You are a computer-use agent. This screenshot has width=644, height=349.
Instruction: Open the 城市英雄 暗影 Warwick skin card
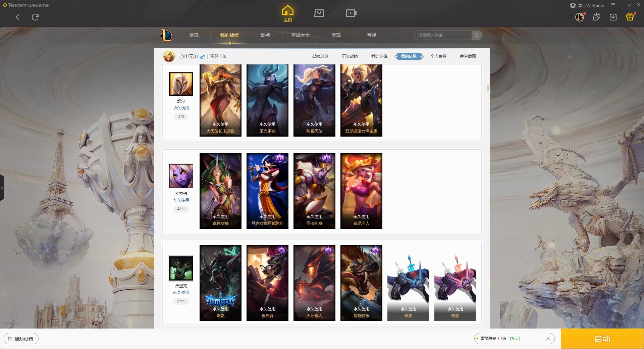pyautogui.click(x=220, y=283)
